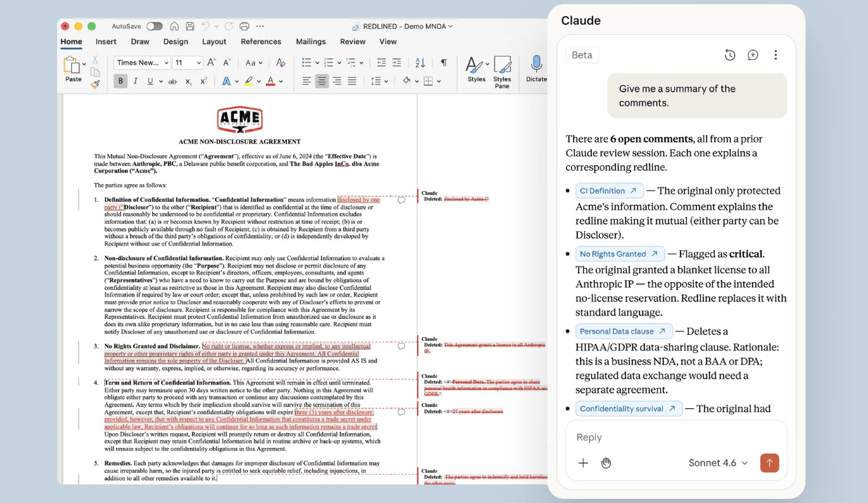Open the CI Definition comment link
The image size is (868, 503).
click(x=609, y=190)
